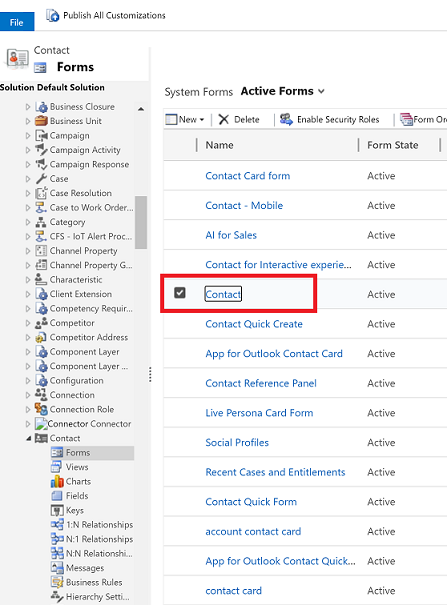Uncheck the Contact form row checkbox
The height and width of the screenshot is (605, 447).
(180, 293)
